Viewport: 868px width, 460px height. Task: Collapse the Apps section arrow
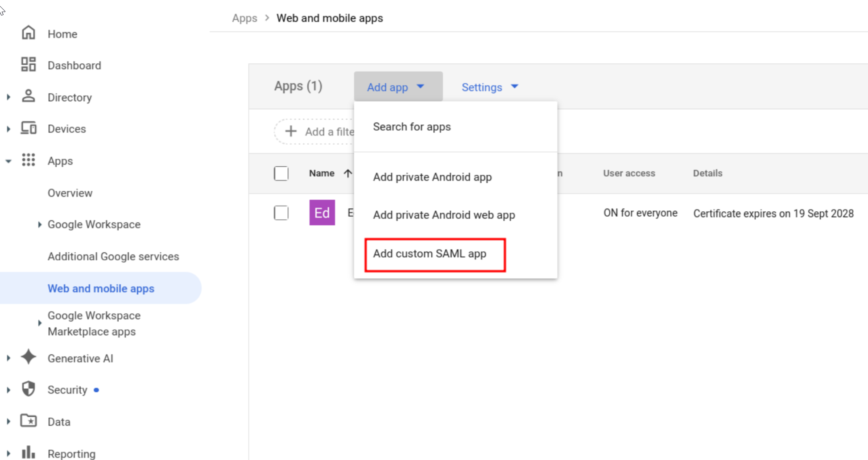8,161
